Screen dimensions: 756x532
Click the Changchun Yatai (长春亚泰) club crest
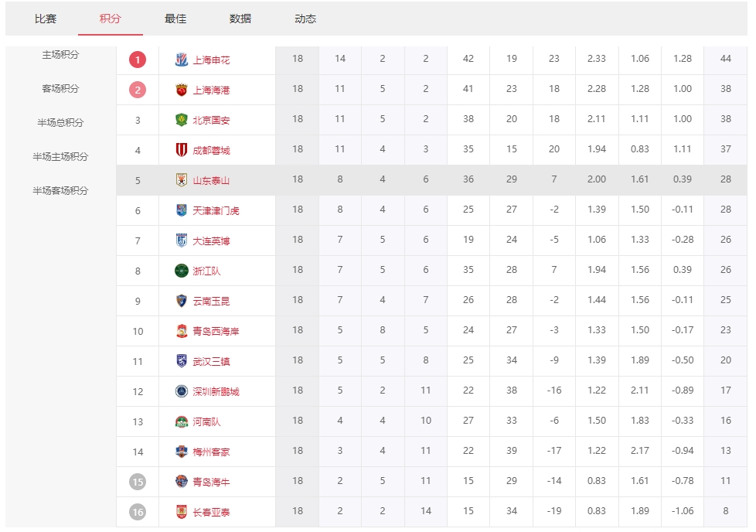tap(182, 512)
